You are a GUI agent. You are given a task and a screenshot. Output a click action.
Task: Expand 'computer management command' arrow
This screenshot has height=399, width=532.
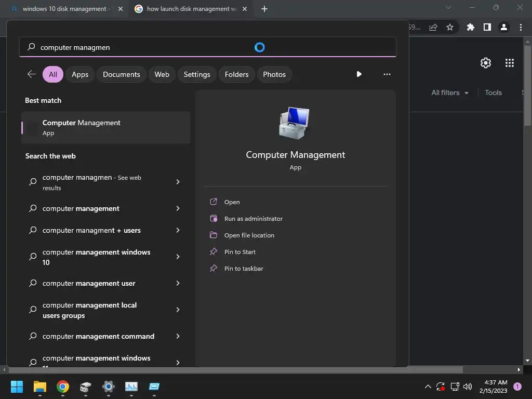(178, 336)
